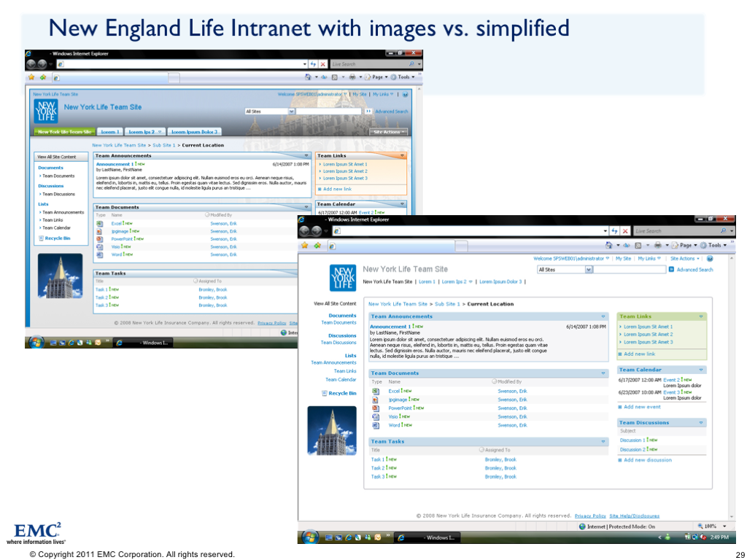Screen dimensions: 747x560
Task: Click the help icon right of Site Actions
Action: click(x=710, y=259)
